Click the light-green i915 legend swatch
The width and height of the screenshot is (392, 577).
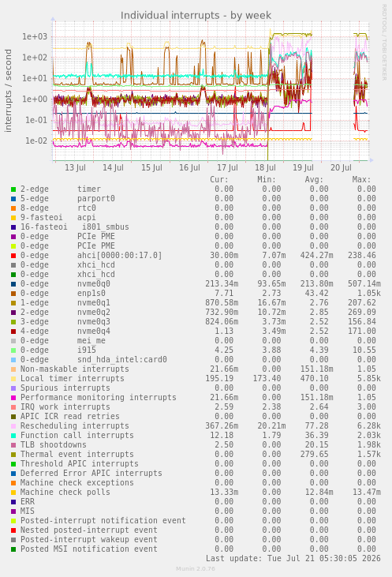13,350
